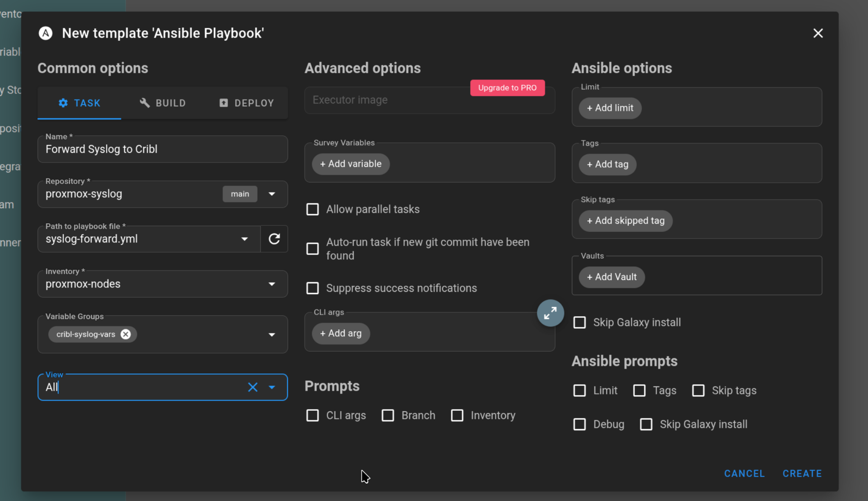
Task: Toggle Auto-run task on new git commit
Action: 312,249
